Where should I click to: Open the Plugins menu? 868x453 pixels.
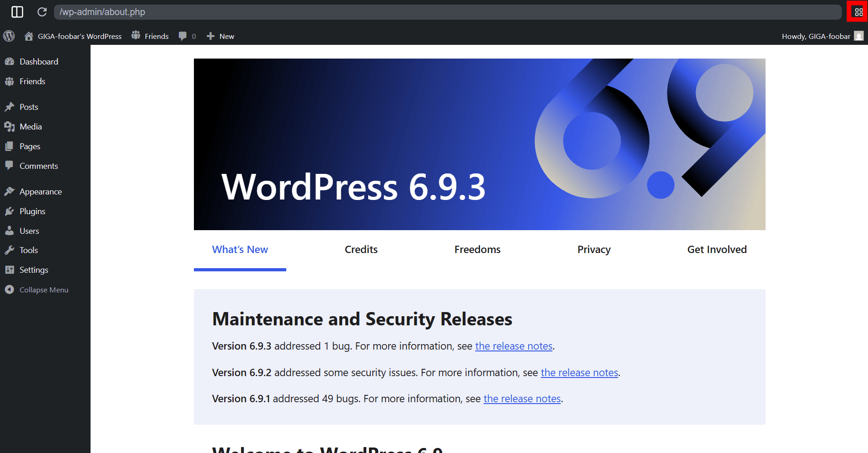32,211
